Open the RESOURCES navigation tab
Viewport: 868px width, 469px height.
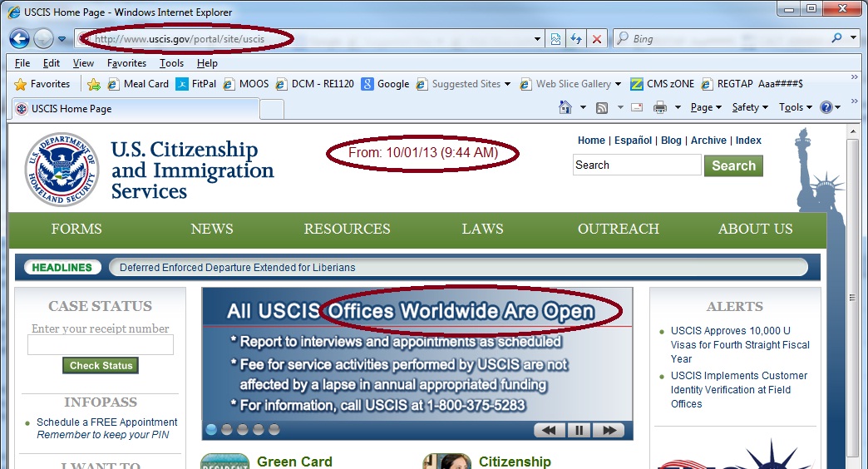point(347,229)
